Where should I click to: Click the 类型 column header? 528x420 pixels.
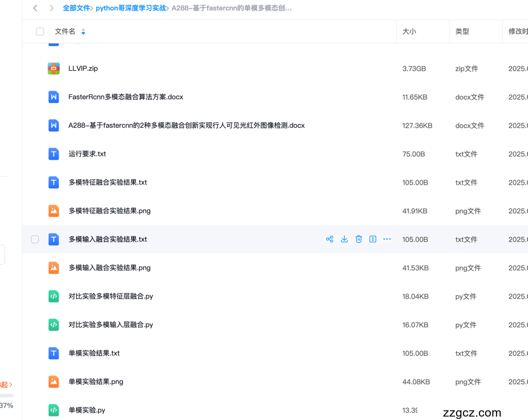(x=462, y=31)
